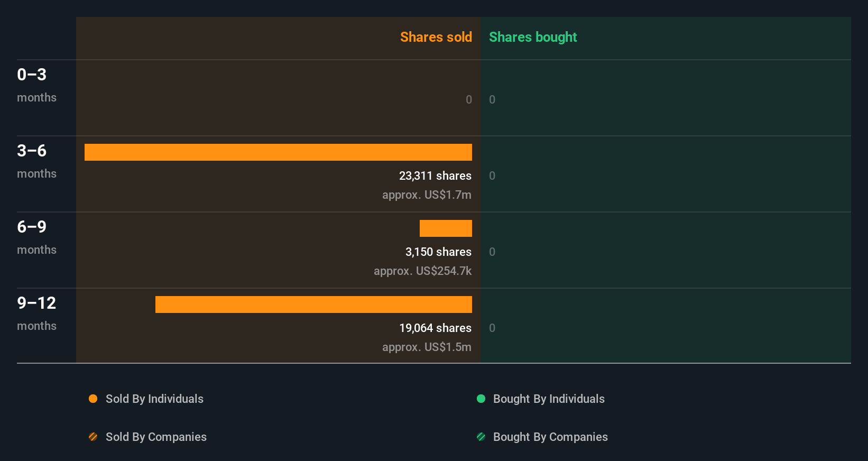Click the 9–12 months orange sold bar
Viewport: 868px width, 461px height.
pos(313,305)
